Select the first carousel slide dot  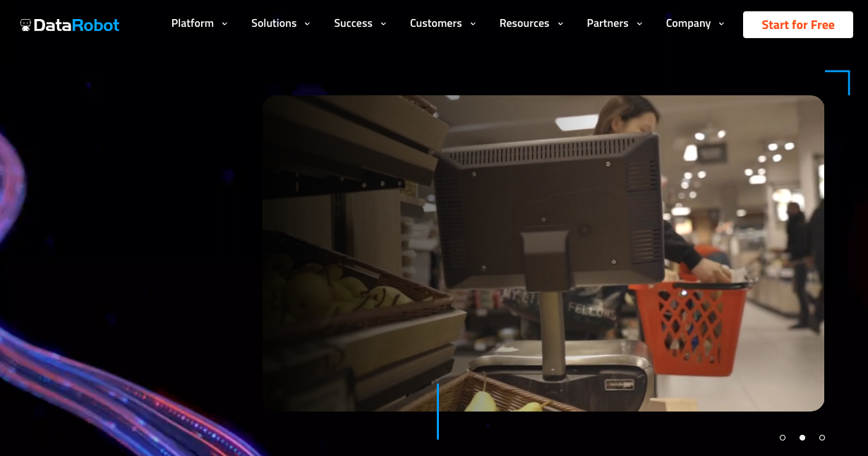pos(783,438)
